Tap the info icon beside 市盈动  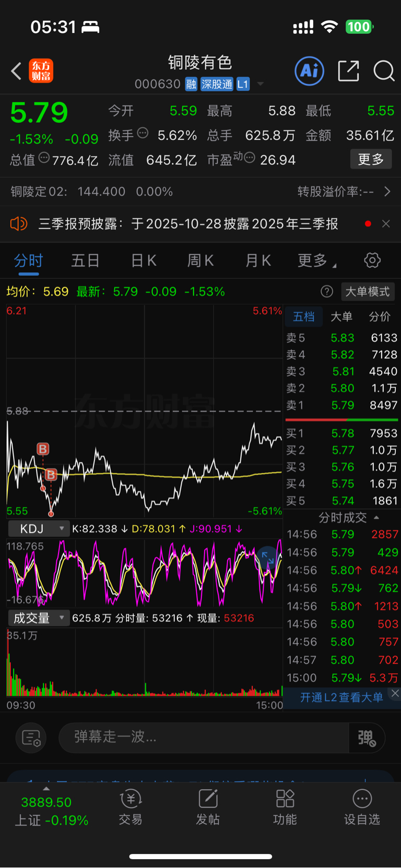[250, 157]
